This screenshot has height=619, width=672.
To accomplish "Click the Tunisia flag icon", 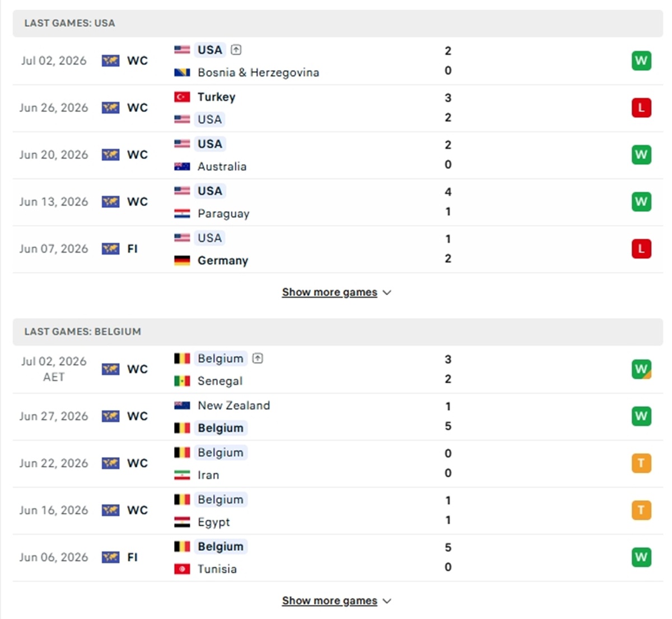I will click(182, 569).
